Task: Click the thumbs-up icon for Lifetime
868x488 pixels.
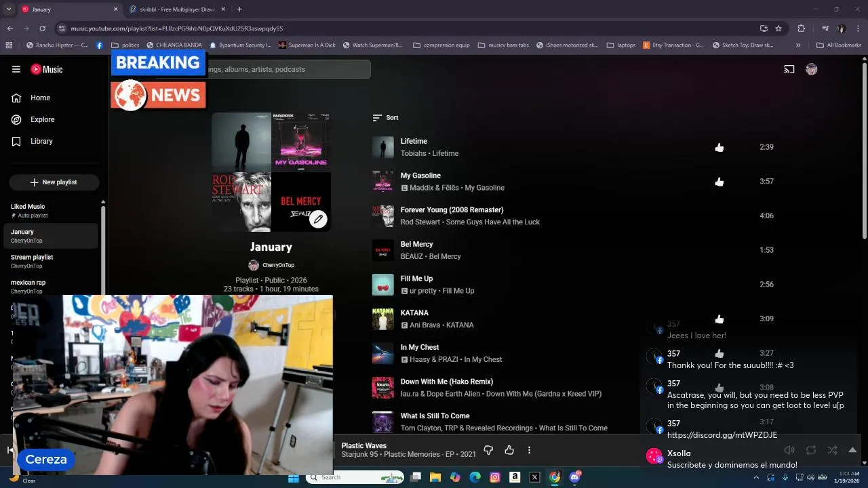Action: coord(719,147)
